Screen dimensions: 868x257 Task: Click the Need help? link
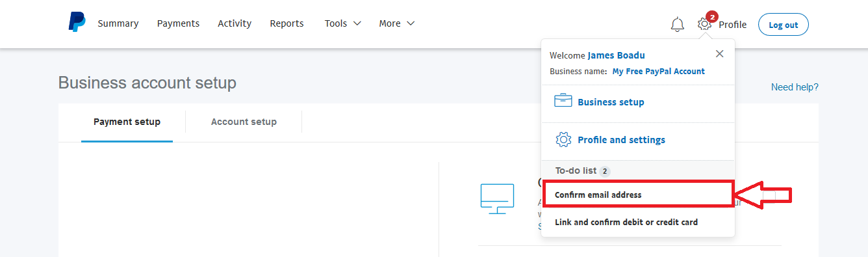[x=795, y=87]
